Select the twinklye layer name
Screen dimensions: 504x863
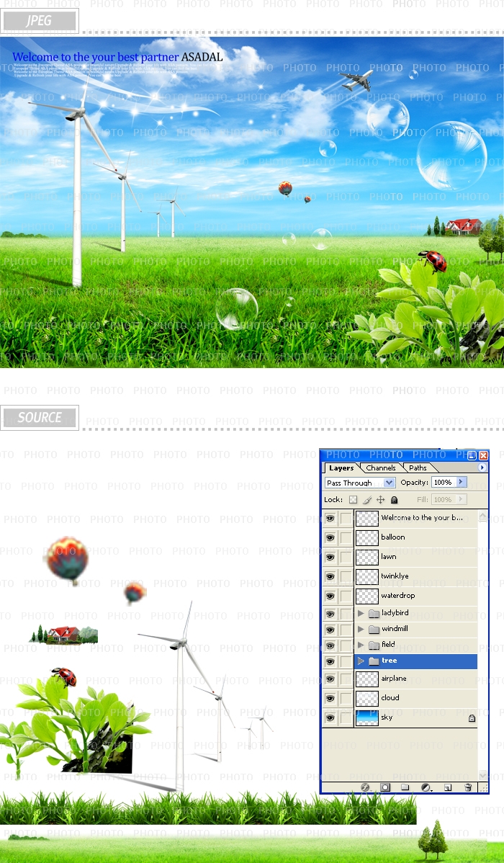(395, 576)
